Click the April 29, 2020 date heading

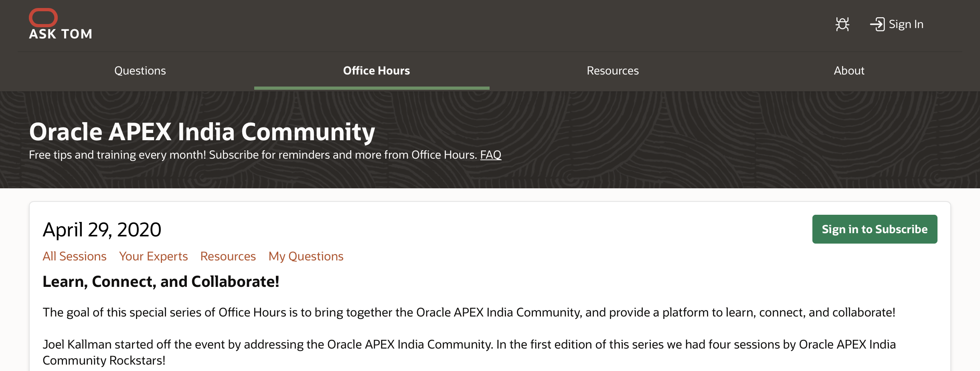coord(102,230)
